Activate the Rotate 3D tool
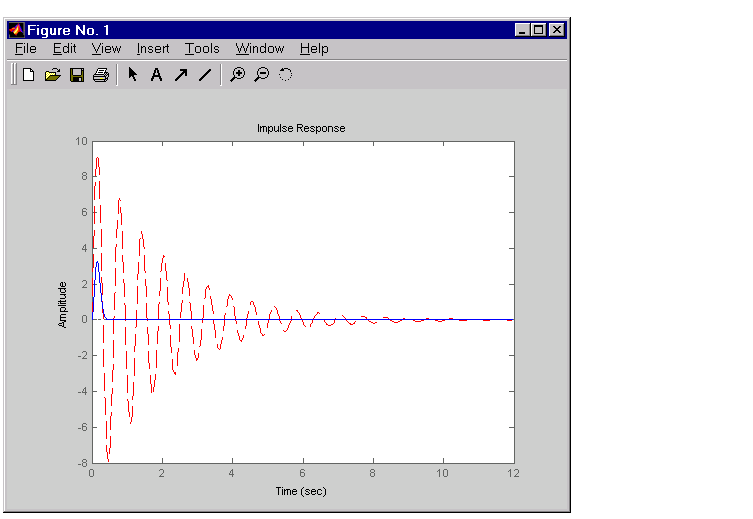 [285, 75]
